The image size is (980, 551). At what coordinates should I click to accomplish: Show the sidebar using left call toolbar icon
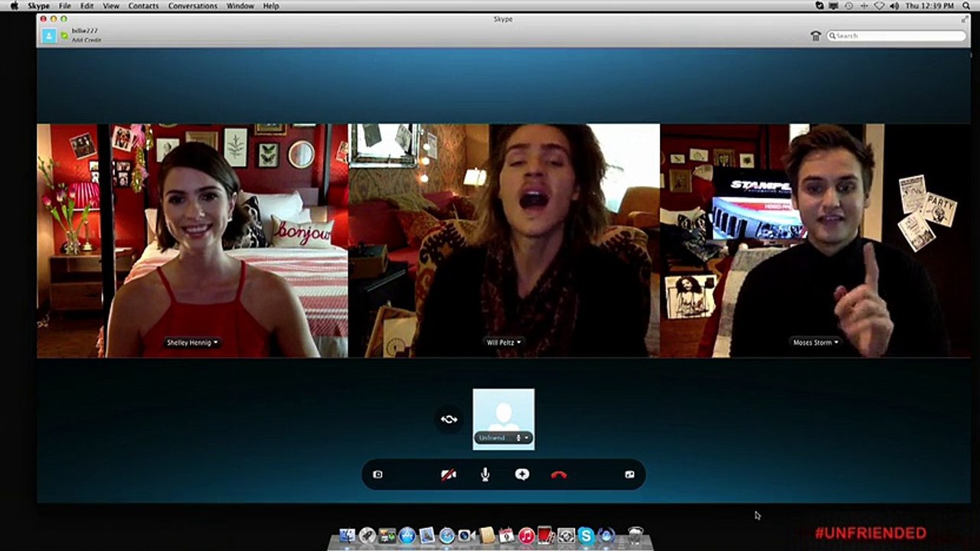coord(377,474)
